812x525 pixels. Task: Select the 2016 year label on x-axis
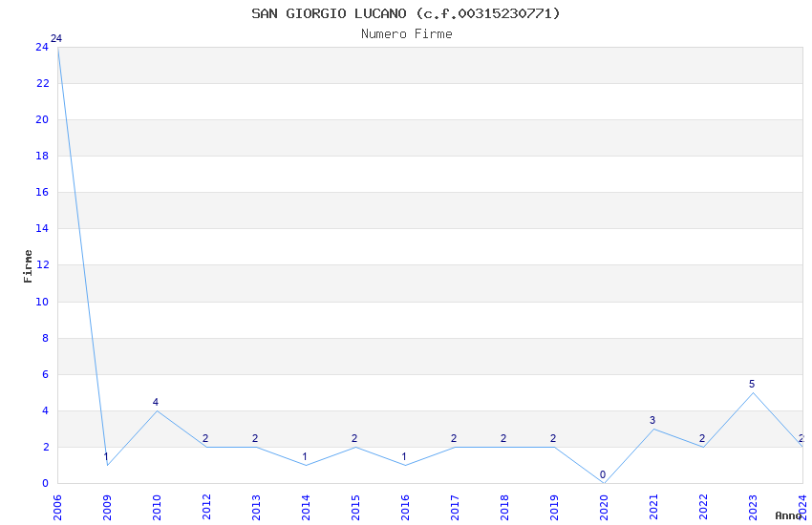pyautogui.click(x=405, y=508)
